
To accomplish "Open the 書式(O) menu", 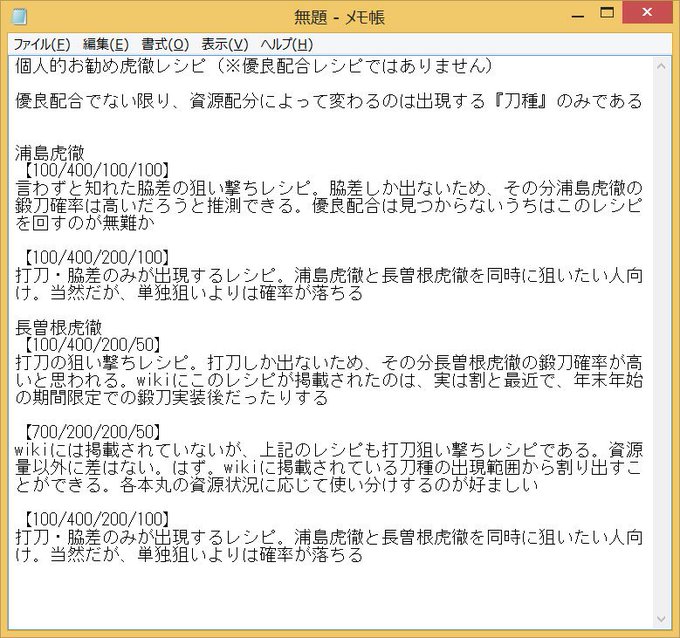I will pyautogui.click(x=165, y=45).
